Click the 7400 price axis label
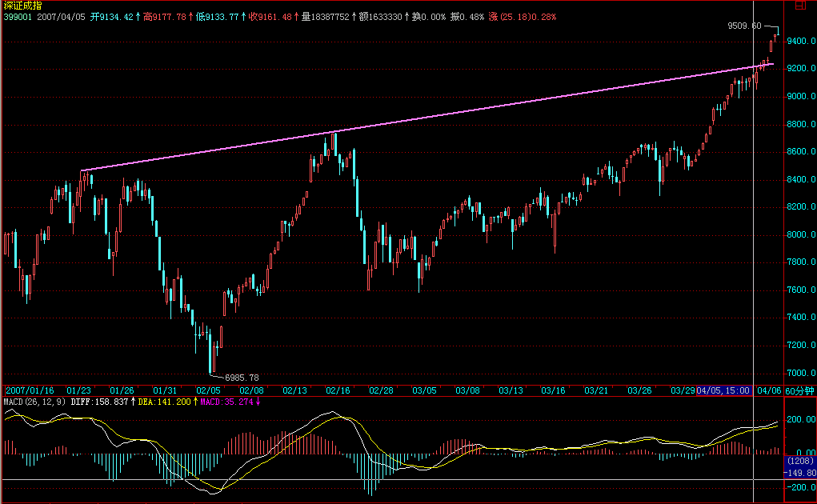817x504 pixels. (x=796, y=318)
